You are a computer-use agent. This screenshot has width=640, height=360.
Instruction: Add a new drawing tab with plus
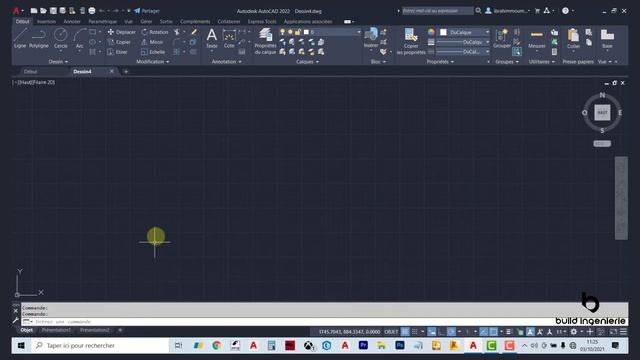click(126, 71)
